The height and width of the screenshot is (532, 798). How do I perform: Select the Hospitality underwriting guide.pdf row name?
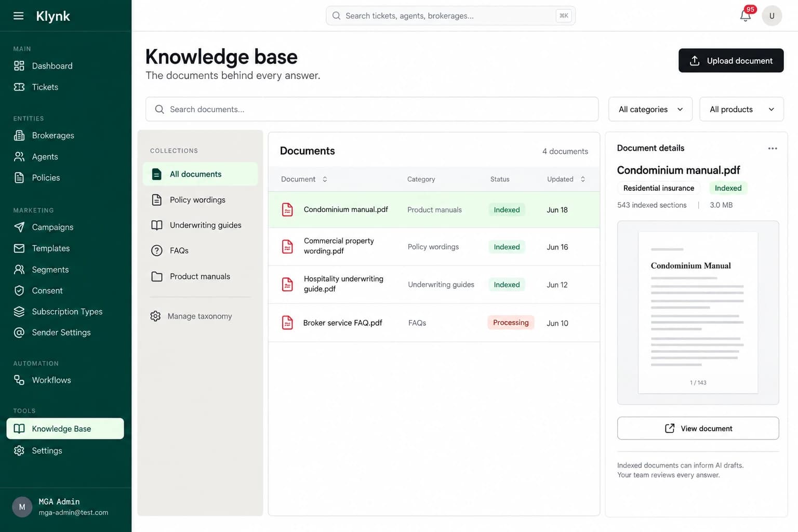(x=343, y=284)
